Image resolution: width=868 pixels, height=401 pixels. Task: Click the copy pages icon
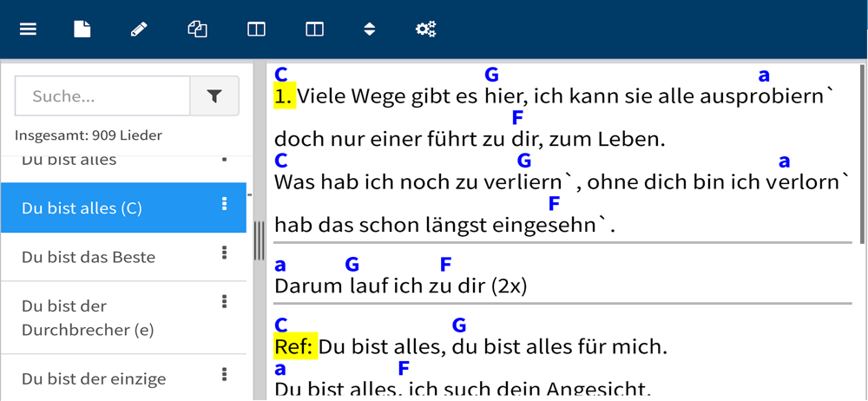pyautogui.click(x=198, y=29)
